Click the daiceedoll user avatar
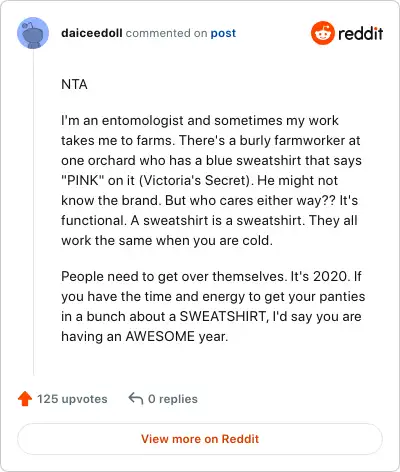Viewport: 400px width, 472px height. point(33,33)
